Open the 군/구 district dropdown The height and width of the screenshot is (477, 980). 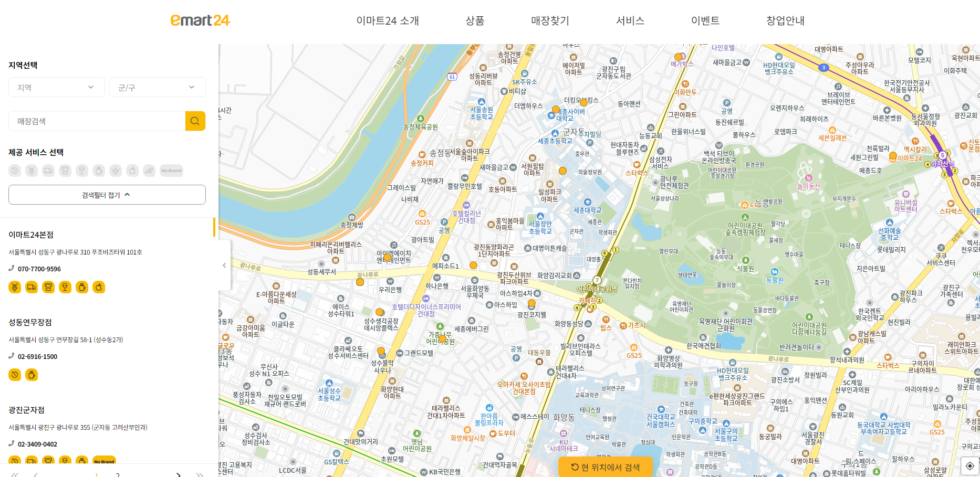(x=158, y=87)
